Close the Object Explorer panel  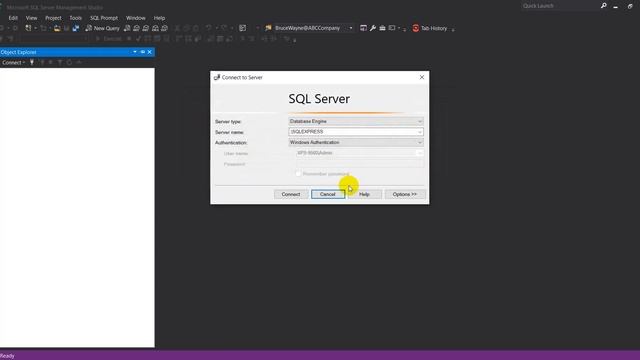(149, 52)
